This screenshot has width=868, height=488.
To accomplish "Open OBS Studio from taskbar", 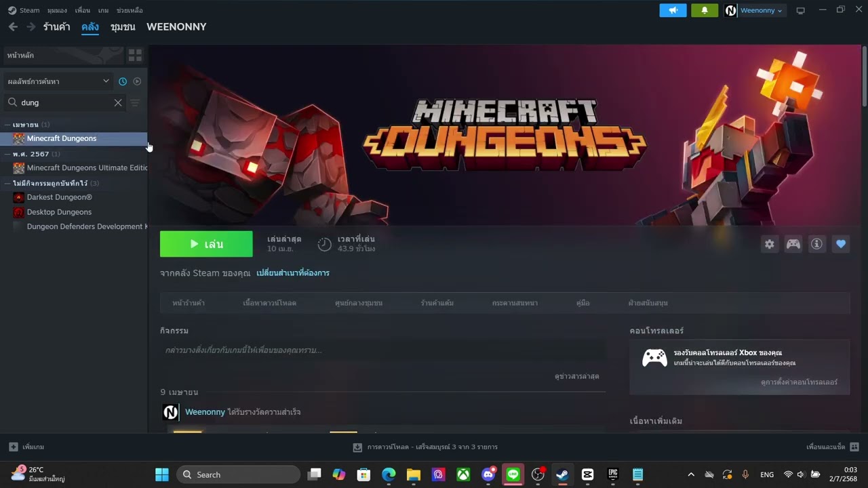I will click(x=538, y=474).
